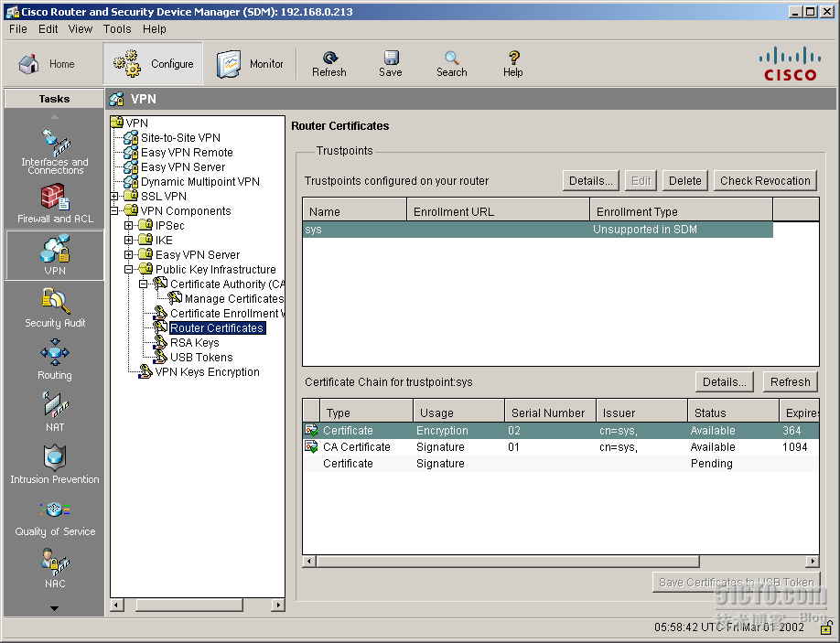Open the Routing task
Screen dimensions: 840x643
pyautogui.click(x=55, y=359)
